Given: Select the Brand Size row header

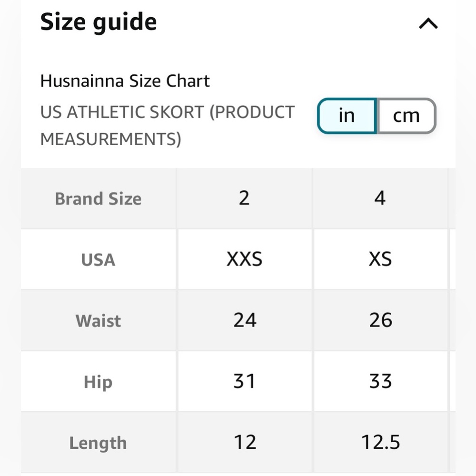Looking at the screenshot, I should coord(98,198).
